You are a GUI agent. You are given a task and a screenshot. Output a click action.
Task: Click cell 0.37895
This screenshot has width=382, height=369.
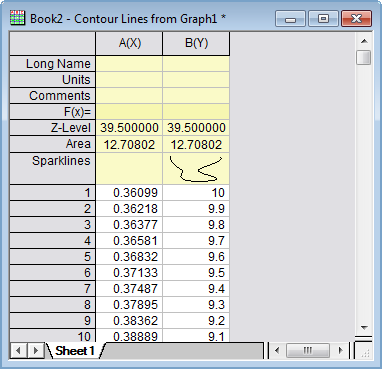129,305
